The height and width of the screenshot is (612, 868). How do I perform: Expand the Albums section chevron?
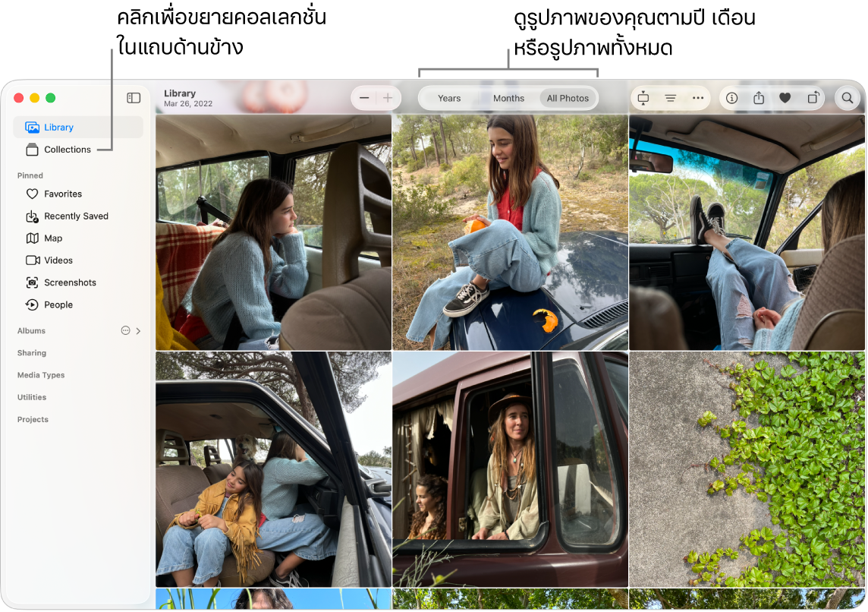pyautogui.click(x=138, y=331)
